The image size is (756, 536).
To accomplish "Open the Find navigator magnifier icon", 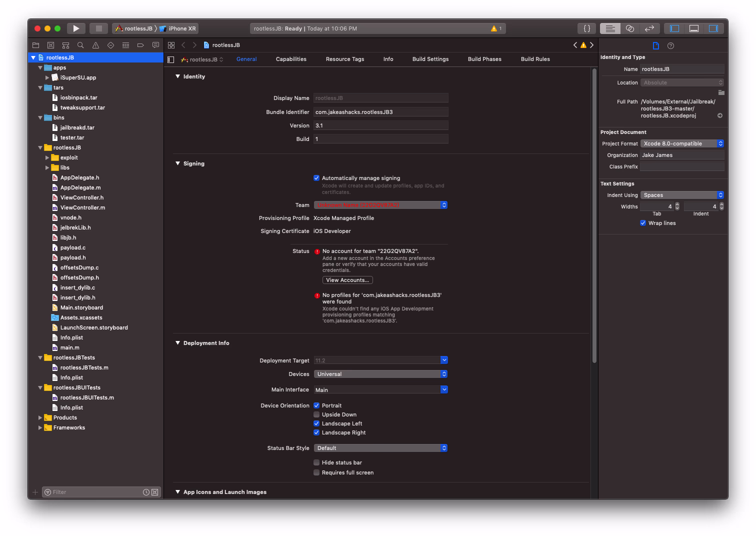I will (x=80, y=45).
